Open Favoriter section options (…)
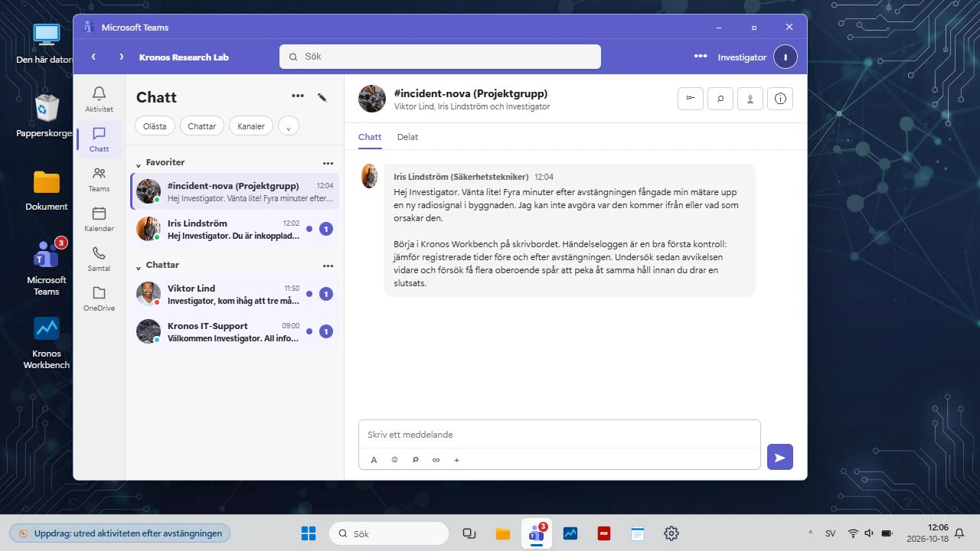Viewport: 980px width, 551px height. click(x=328, y=163)
